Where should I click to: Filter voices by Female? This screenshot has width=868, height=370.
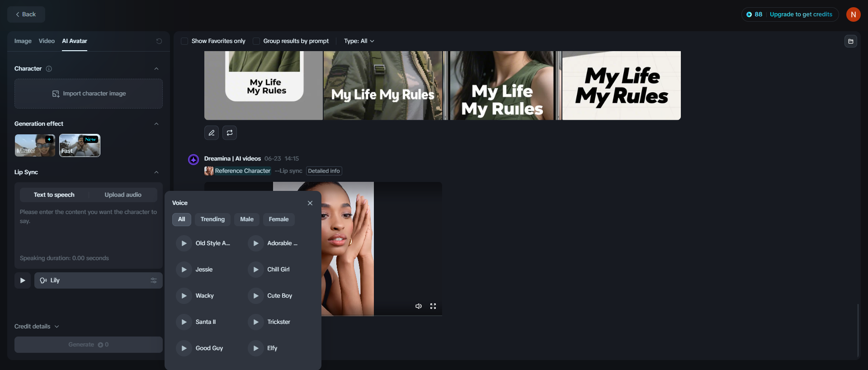[279, 219]
